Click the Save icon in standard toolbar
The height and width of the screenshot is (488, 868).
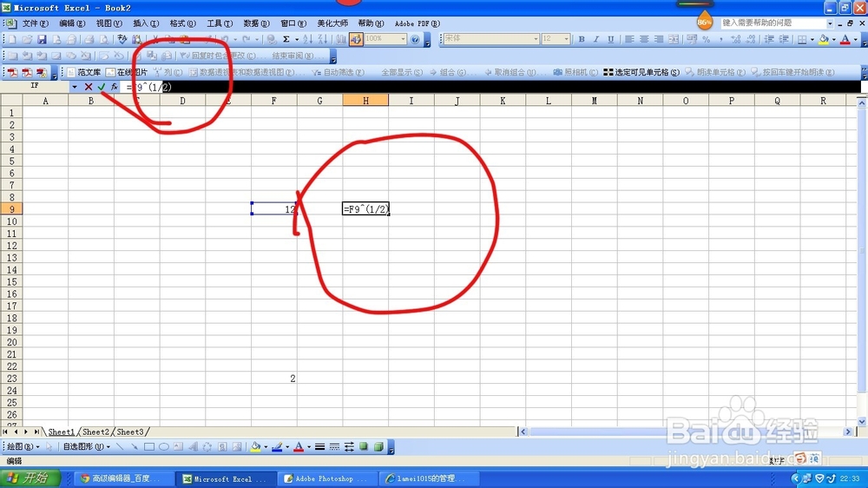coord(42,39)
